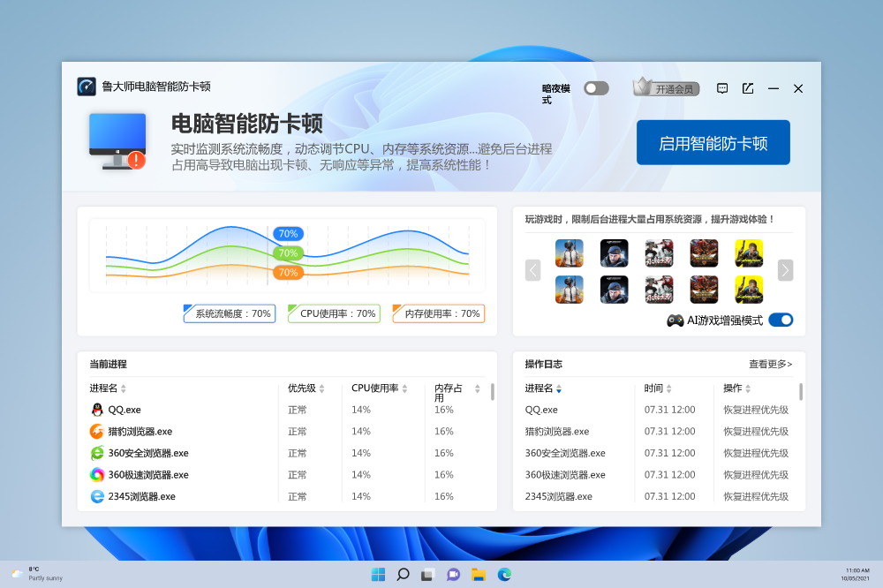Click the share/pop-out icon in title bar
This screenshot has width=883, height=588.
coord(748,88)
